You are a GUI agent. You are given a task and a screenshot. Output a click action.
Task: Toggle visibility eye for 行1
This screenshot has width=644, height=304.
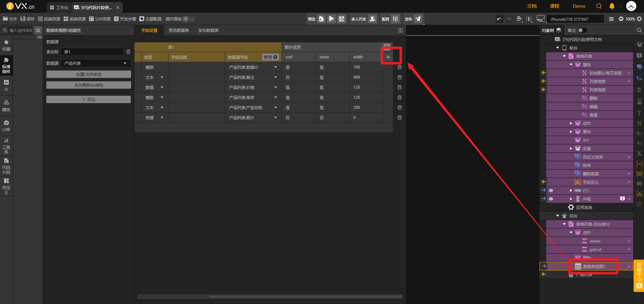[x=551, y=190]
